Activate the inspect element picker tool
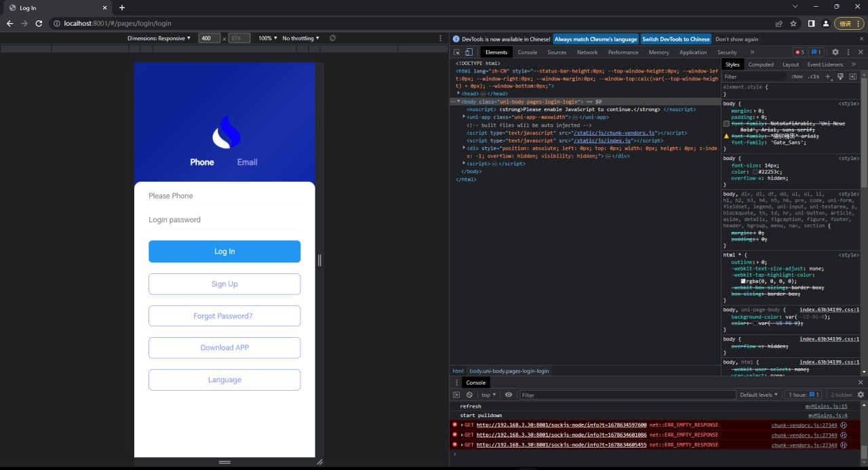The height and width of the screenshot is (470, 868). pos(456,52)
